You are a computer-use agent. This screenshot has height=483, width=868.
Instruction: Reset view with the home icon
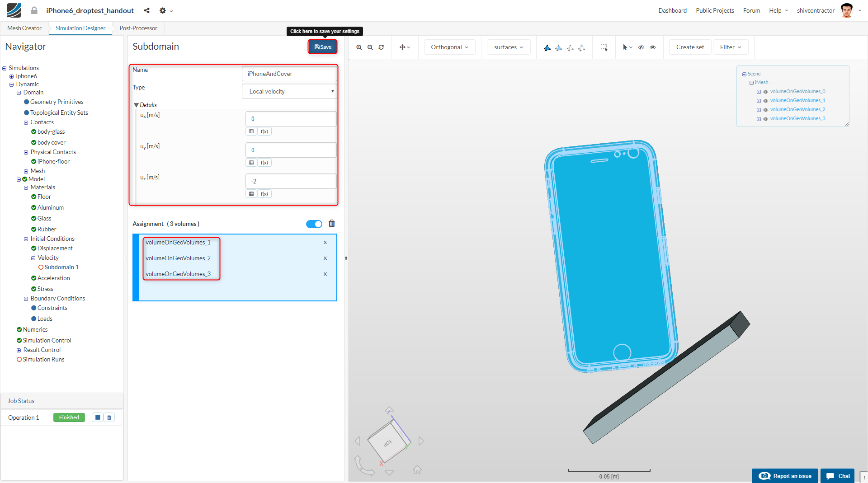coord(417,470)
